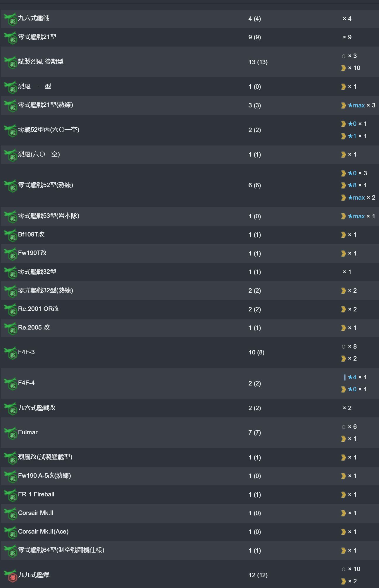Click the fighter icon next to Fulmar
Viewport: 379px width, 588px height.
(x=11, y=433)
